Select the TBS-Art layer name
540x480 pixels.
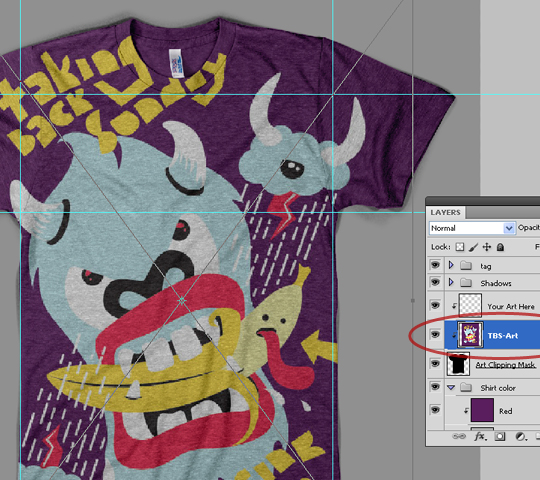[x=503, y=335]
